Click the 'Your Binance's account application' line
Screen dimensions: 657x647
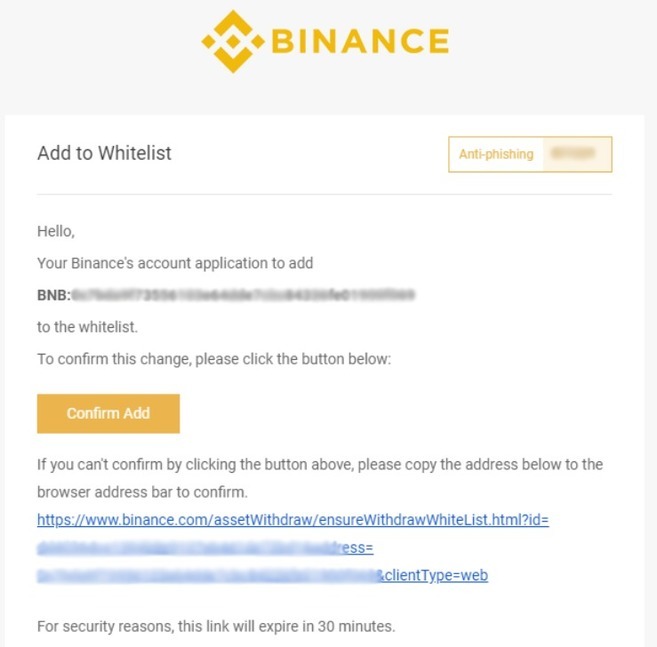[x=175, y=263]
